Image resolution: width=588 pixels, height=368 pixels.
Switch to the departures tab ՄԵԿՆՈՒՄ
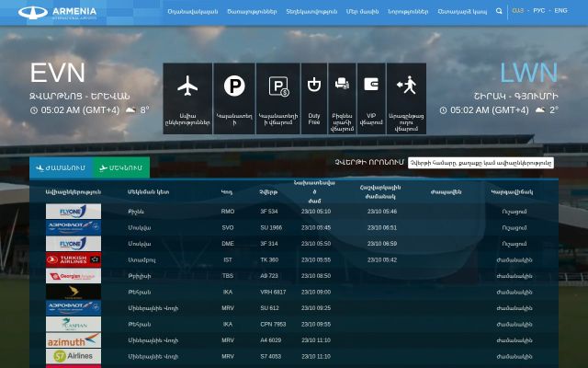click(x=121, y=167)
